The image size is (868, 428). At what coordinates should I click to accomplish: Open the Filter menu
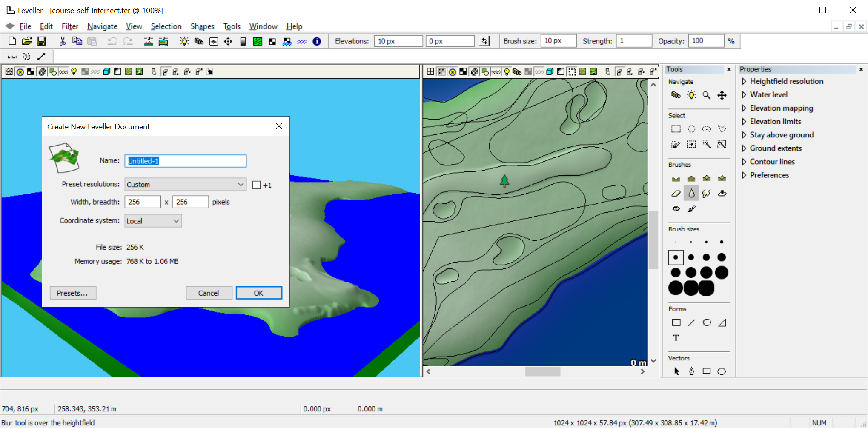click(70, 26)
